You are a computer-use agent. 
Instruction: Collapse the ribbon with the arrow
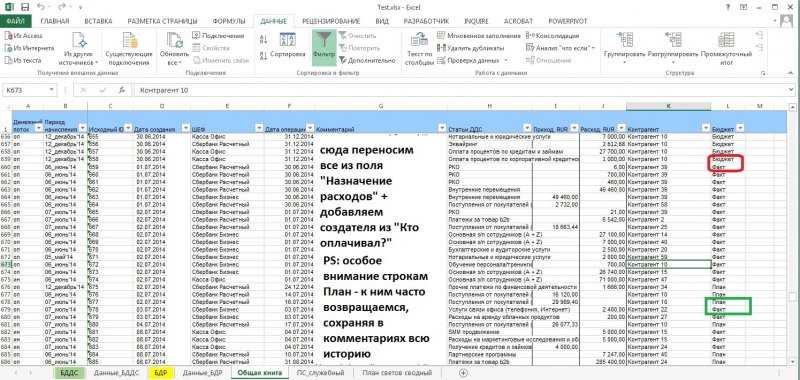coord(790,73)
